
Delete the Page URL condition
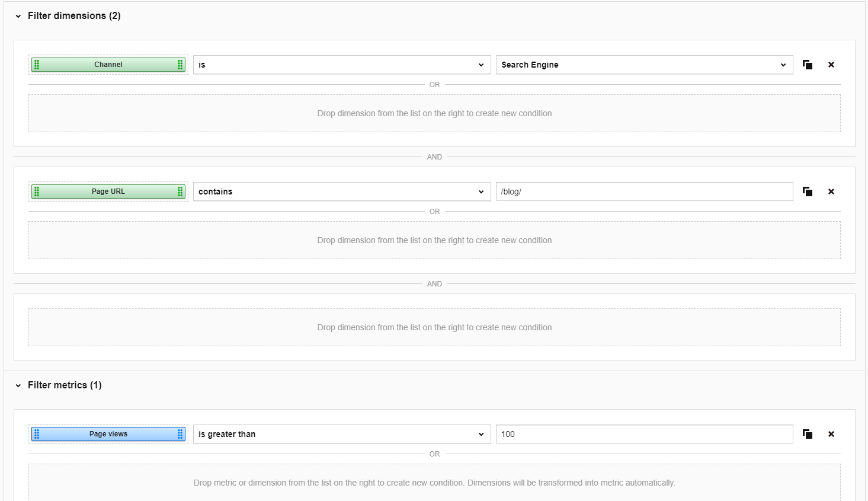pyautogui.click(x=831, y=192)
